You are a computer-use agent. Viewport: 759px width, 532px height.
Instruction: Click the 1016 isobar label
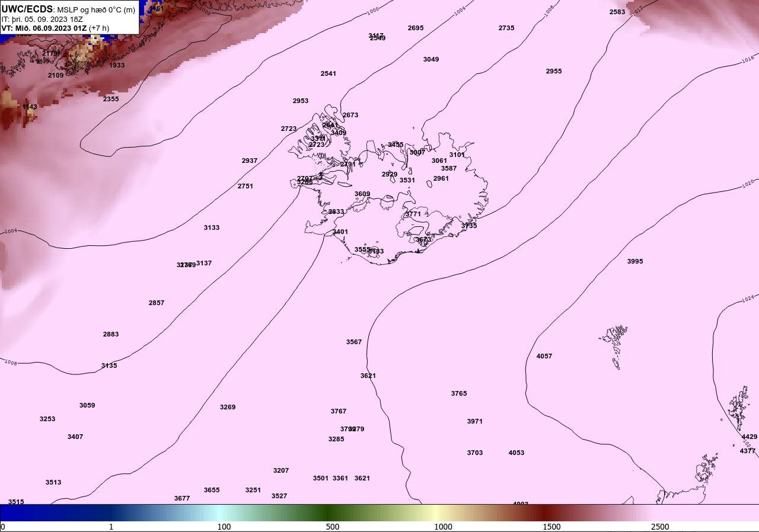[748, 59]
